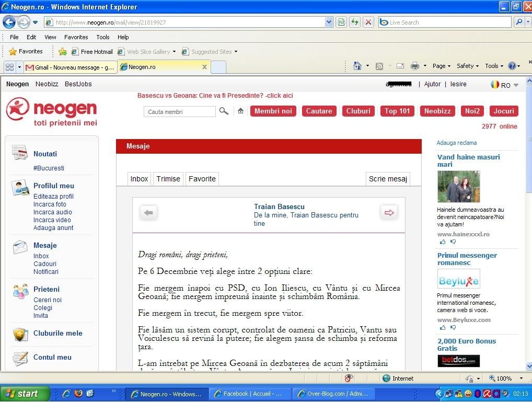Click the Print icon in command bar
This screenshot has width=532, height=402.
tap(414, 66)
